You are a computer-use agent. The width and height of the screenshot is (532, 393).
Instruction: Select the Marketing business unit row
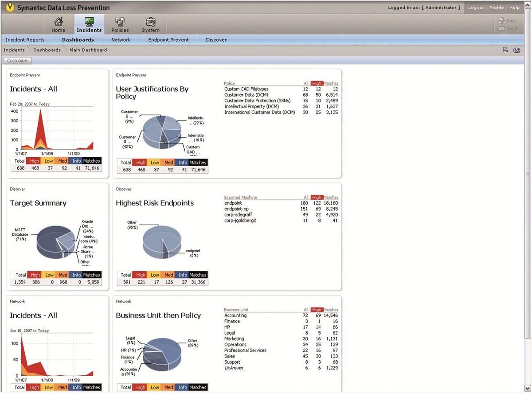click(281, 339)
